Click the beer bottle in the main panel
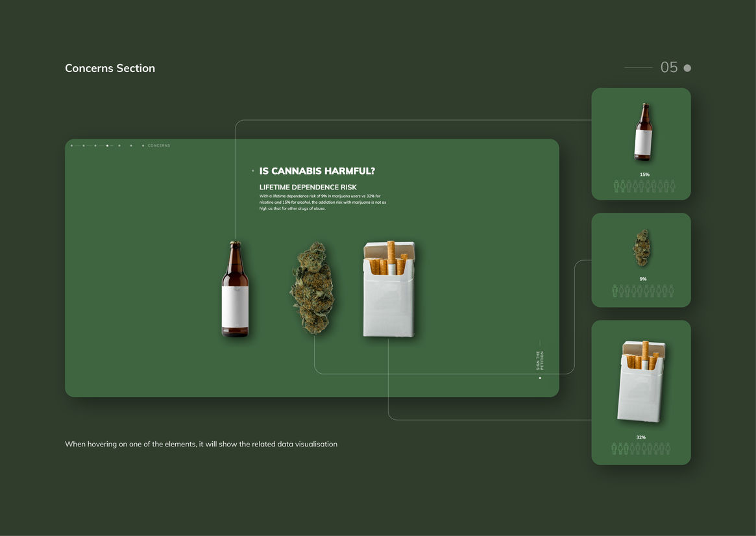This screenshot has height=536, width=756. pyautogui.click(x=235, y=289)
